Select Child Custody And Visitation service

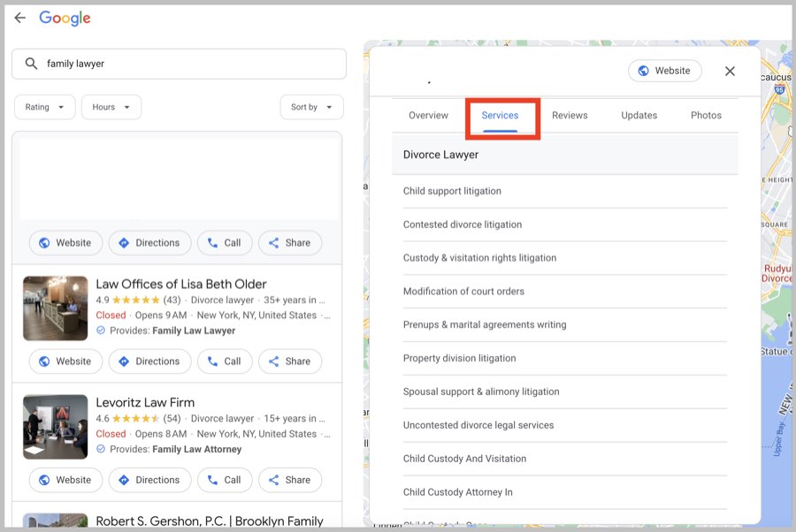[565, 459]
